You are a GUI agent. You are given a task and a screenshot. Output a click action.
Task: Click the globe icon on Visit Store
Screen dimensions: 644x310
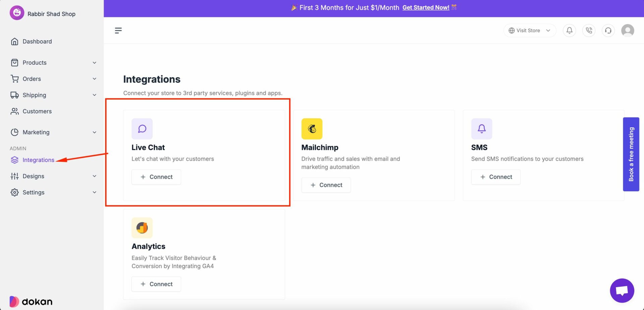click(x=512, y=31)
